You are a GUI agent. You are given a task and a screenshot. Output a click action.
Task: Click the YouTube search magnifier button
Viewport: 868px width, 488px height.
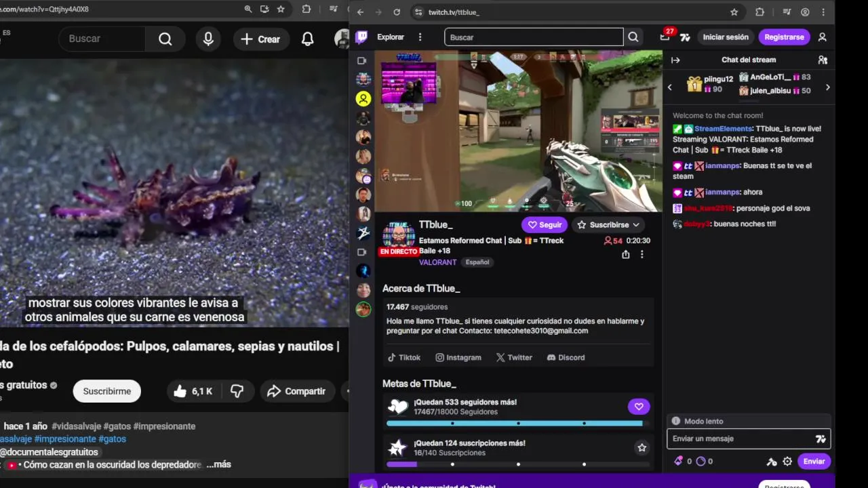coord(165,39)
